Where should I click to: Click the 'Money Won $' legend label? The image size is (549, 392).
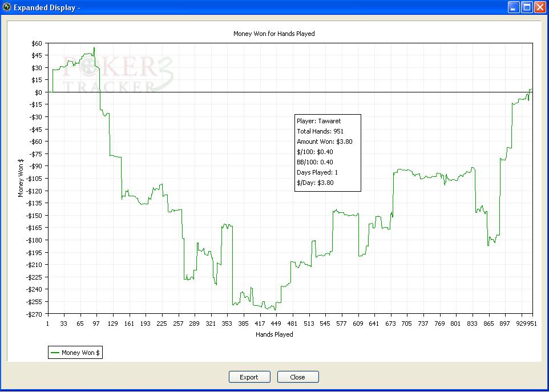[80, 353]
